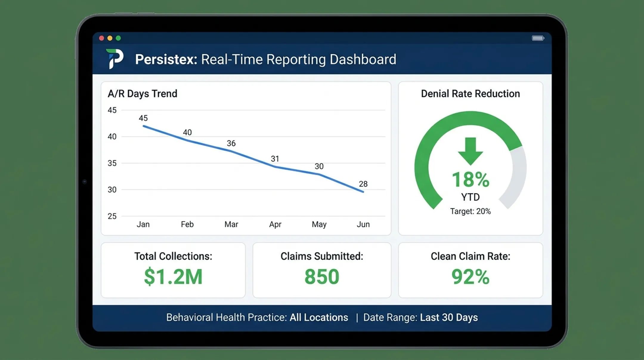Click the Jan data point labeled 45
The image size is (644, 360).
point(143,126)
